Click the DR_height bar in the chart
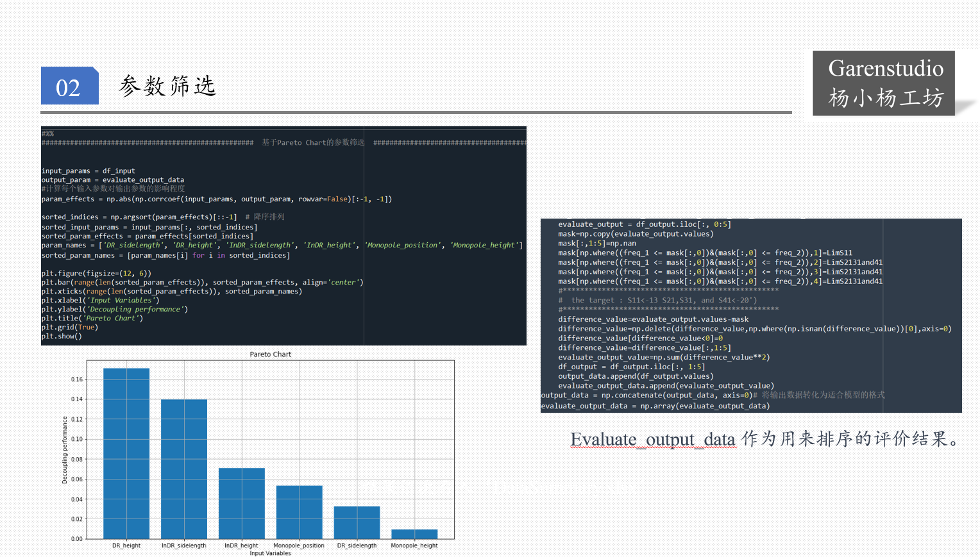Image resolution: width=980 pixels, height=557 pixels. point(126,454)
